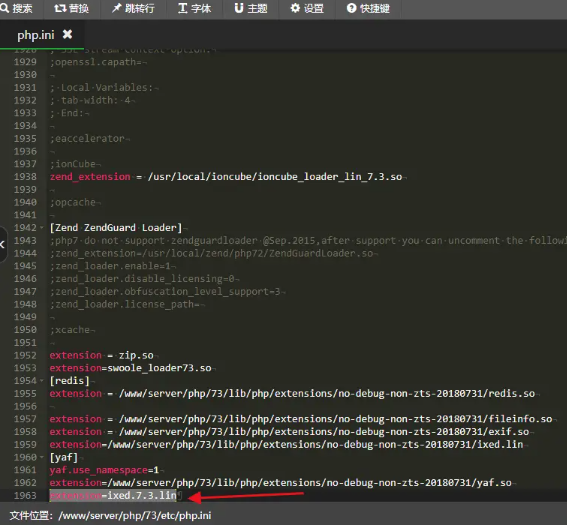Click the zend_extension ioncube loader line
This screenshot has height=525, width=567.
click(226, 177)
